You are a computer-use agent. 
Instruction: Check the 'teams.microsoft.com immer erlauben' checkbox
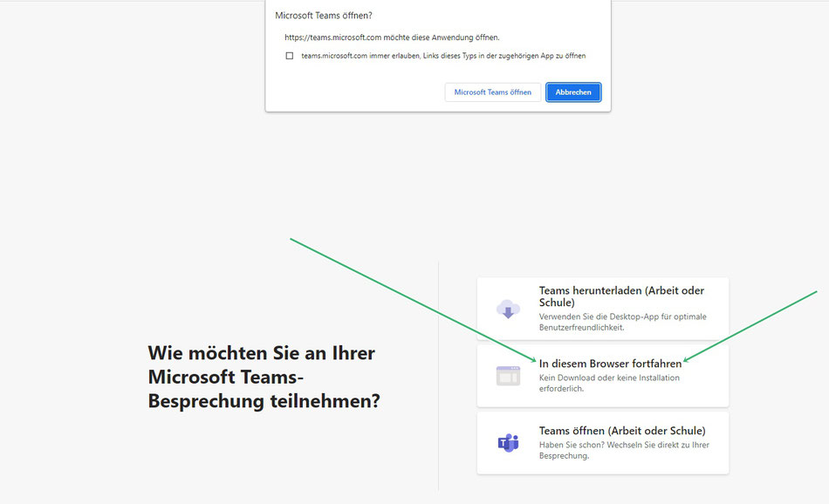pos(289,56)
